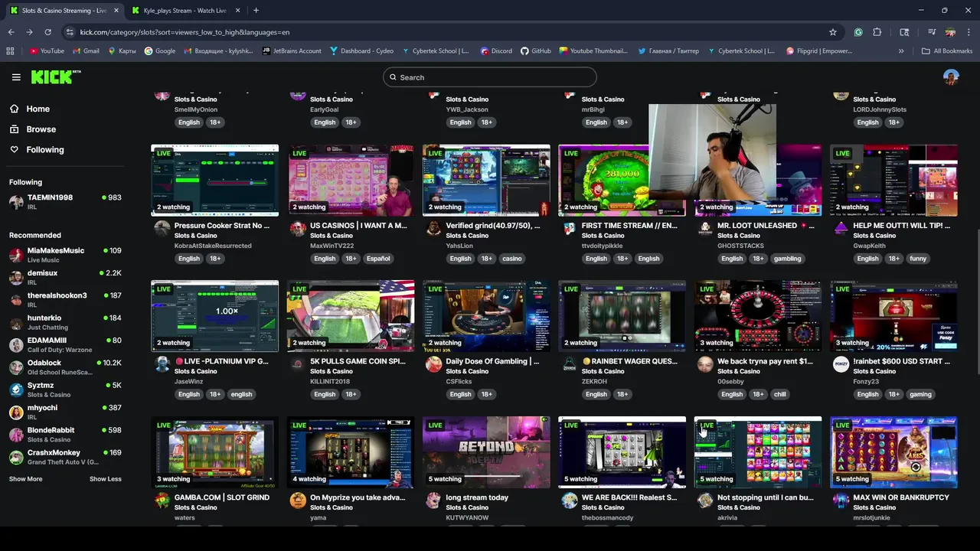
Task: Open the Chrome apps grid shortcut
Action: (10, 51)
